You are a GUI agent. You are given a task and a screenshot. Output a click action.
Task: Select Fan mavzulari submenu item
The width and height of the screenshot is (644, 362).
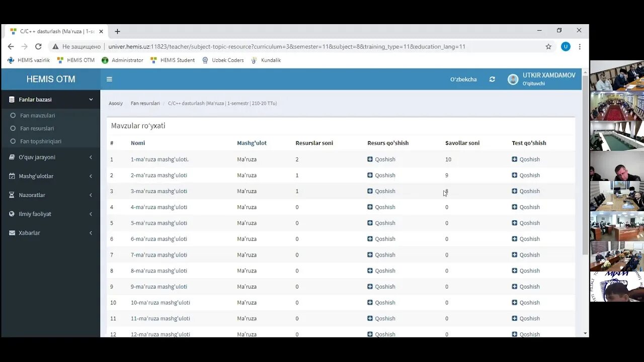point(38,116)
